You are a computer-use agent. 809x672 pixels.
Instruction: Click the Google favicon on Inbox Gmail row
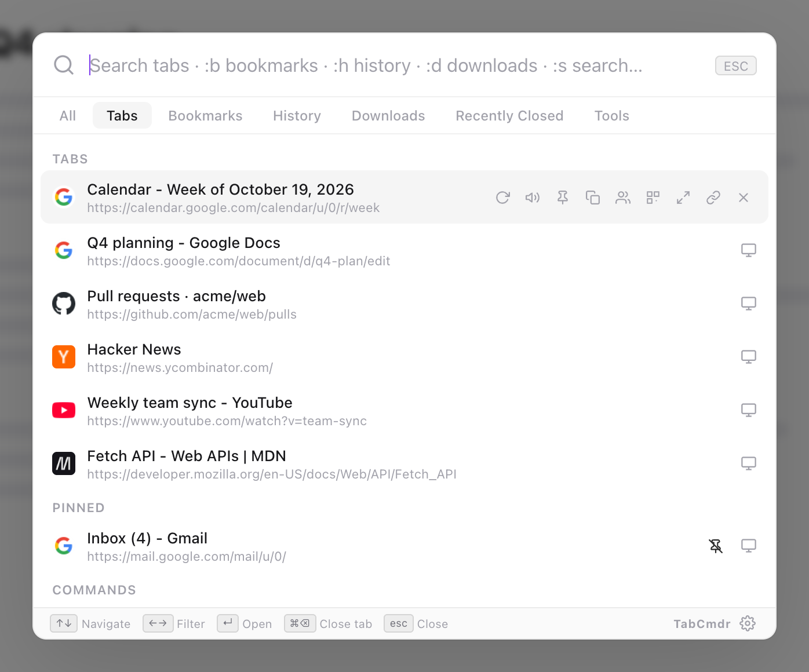(64, 546)
